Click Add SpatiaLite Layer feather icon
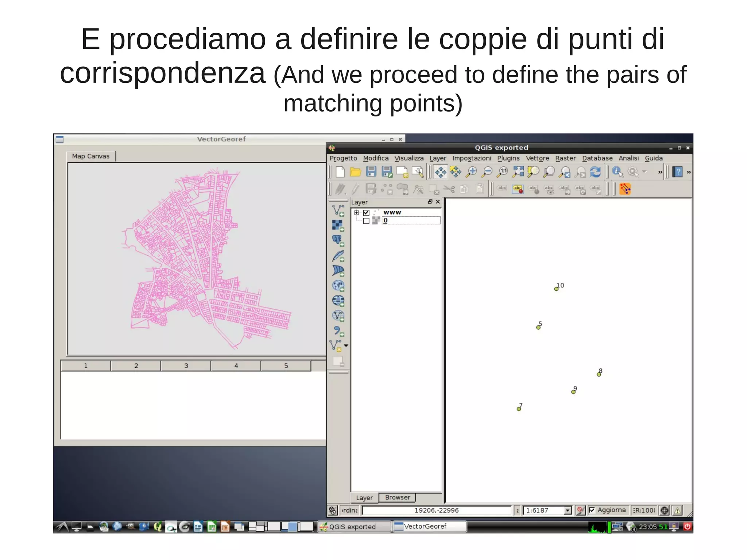Viewport: 747px width, 560px height. click(x=338, y=256)
